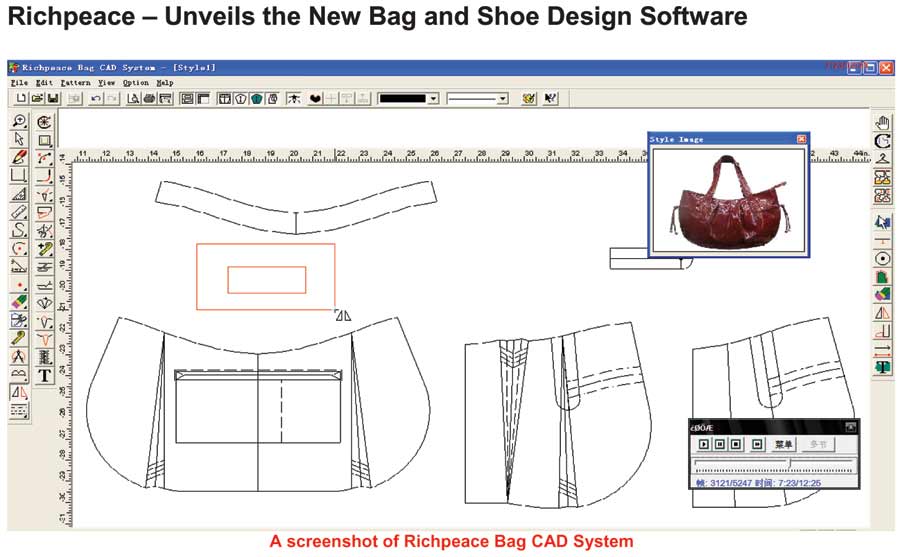Select the circled star tool at column top
This screenshot has height=557, width=900.
tap(44, 122)
